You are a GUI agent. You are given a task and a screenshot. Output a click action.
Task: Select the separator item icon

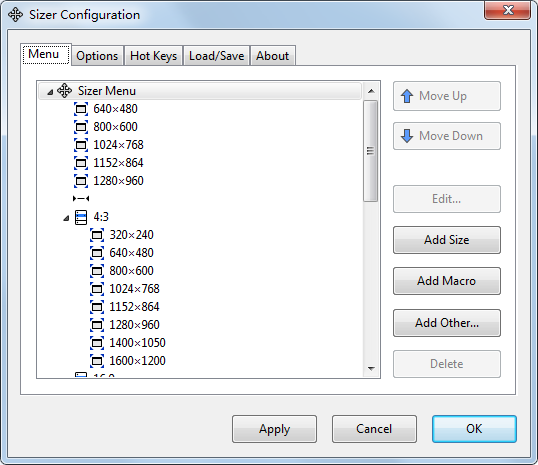click(81, 198)
